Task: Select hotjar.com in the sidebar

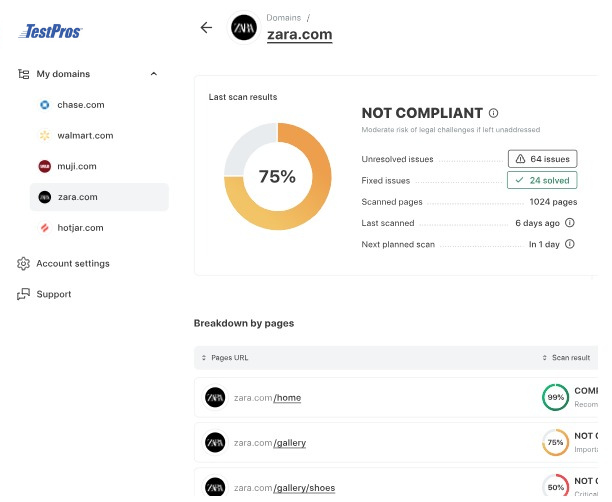Action: [x=80, y=228]
